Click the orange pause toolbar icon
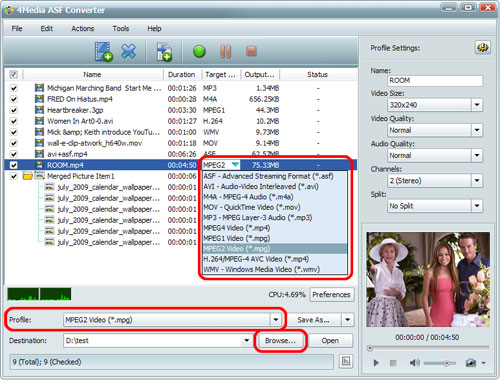This screenshot has height=380, width=500. click(x=226, y=51)
